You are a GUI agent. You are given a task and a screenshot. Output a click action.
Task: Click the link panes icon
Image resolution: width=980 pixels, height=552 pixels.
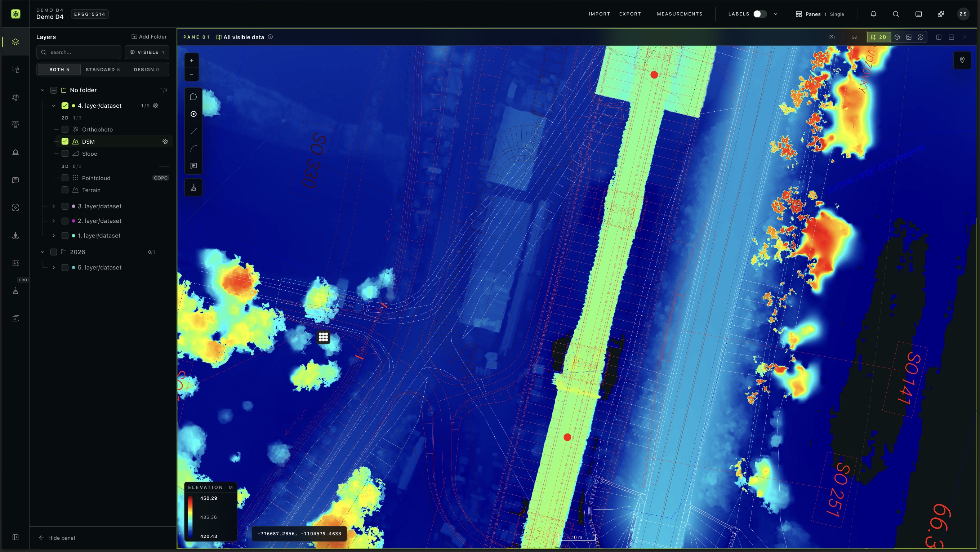point(855,37)
